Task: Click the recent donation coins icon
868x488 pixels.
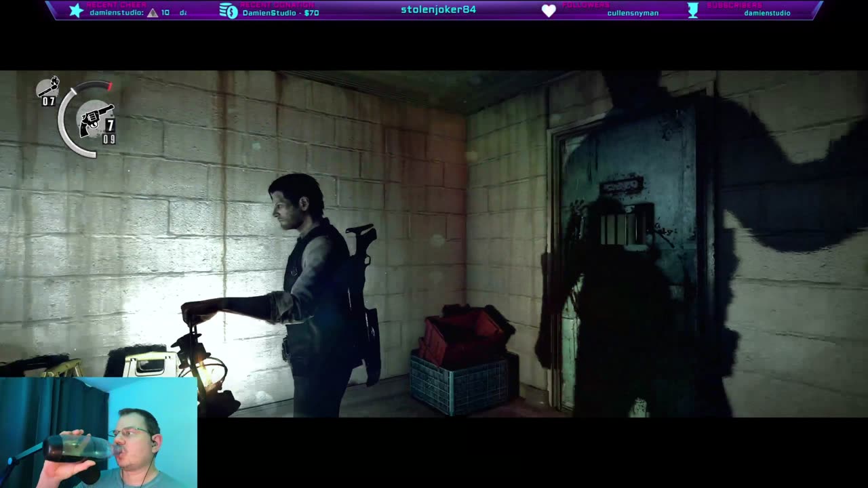Action: tap(229, 10)
